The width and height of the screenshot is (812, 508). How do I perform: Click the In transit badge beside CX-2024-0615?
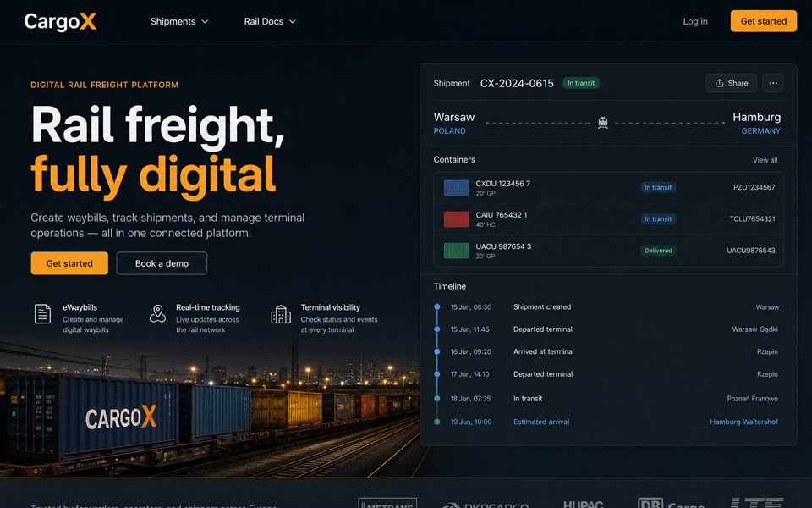(x=581, y=83)
